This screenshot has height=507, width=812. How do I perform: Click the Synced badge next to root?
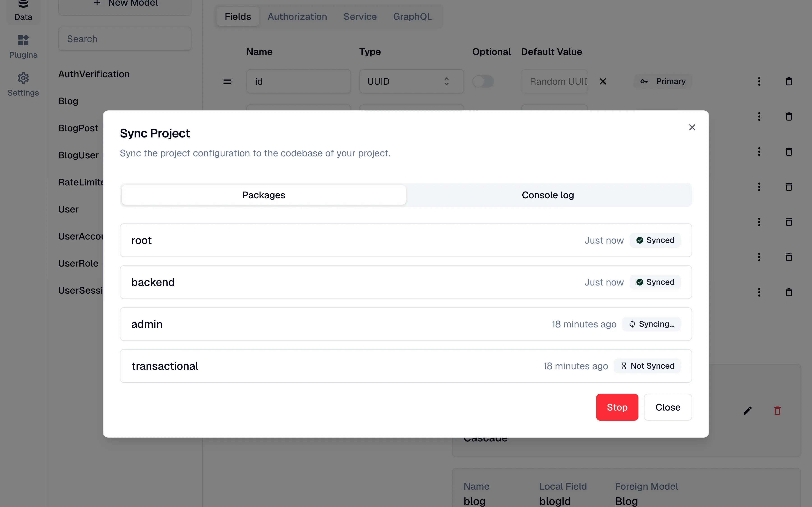pos(655,240)
